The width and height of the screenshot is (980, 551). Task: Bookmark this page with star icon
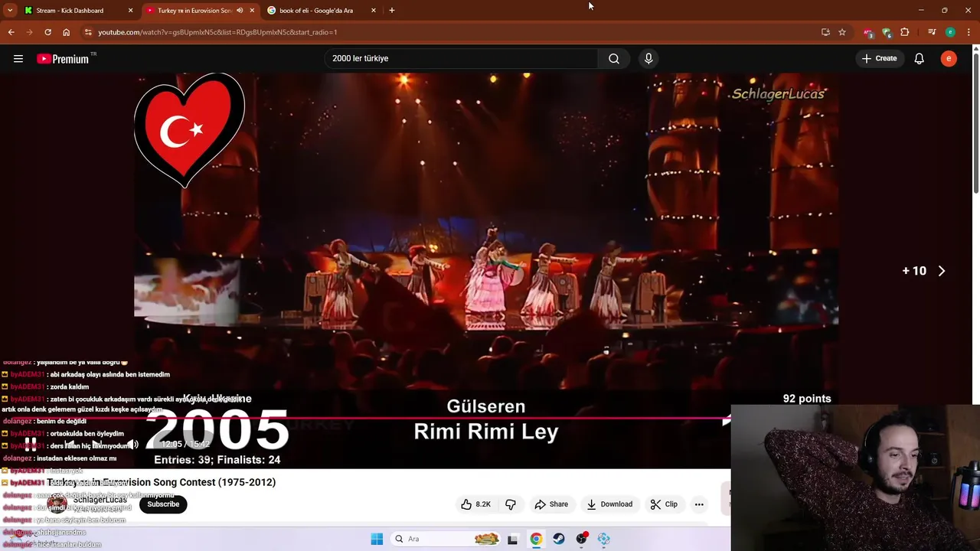pyautogui.click(x=842, y=32)
